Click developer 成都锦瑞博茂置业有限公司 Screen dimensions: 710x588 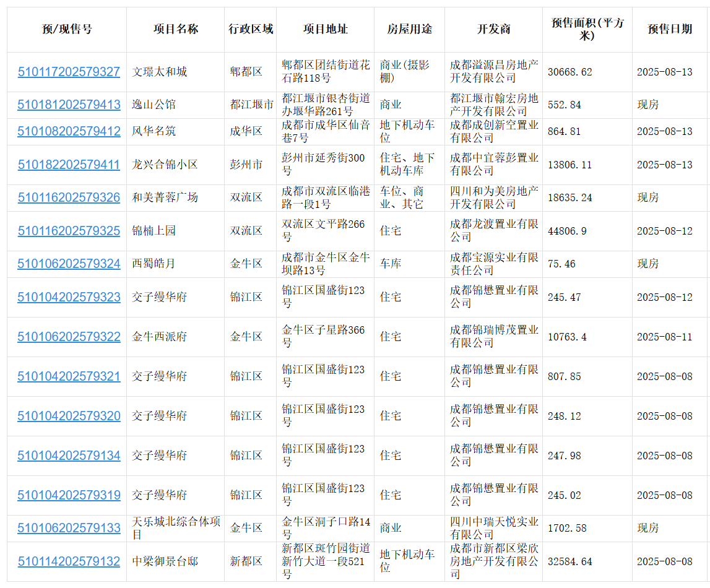(x=494, y=337)
